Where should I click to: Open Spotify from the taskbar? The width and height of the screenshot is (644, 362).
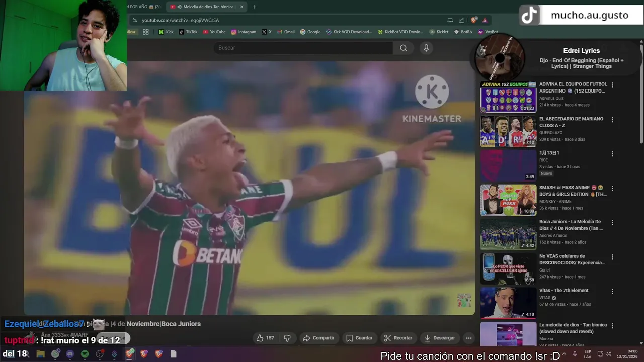[85, 354]
